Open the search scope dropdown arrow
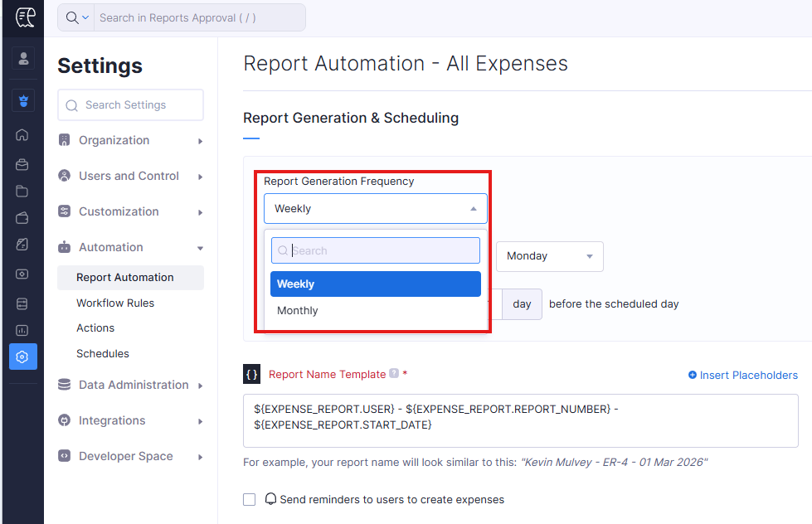 (77, 17)
